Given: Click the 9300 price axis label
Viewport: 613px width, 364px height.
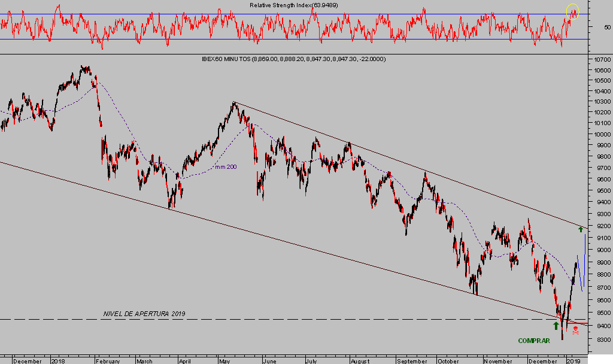Looking at the screenshot, I should coord(603,214).
